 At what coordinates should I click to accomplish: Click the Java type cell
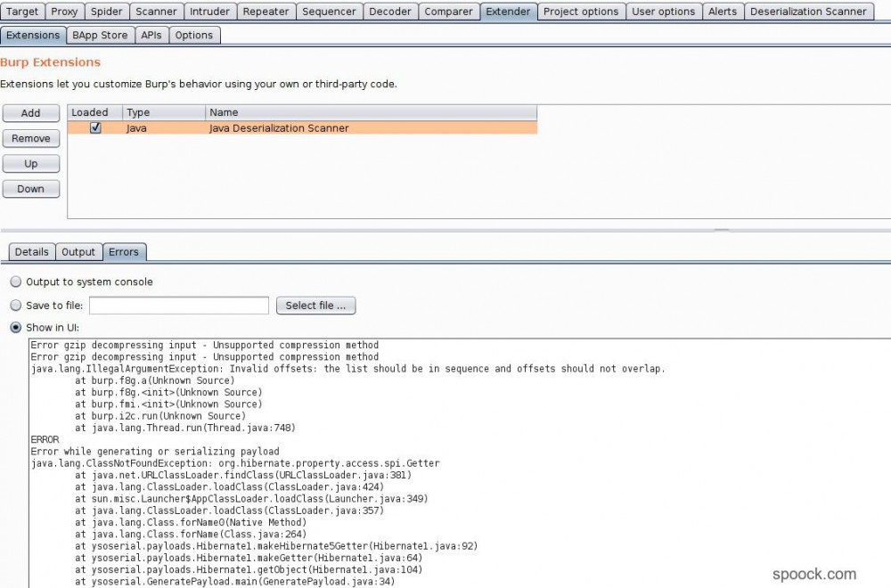pos(136,128)
